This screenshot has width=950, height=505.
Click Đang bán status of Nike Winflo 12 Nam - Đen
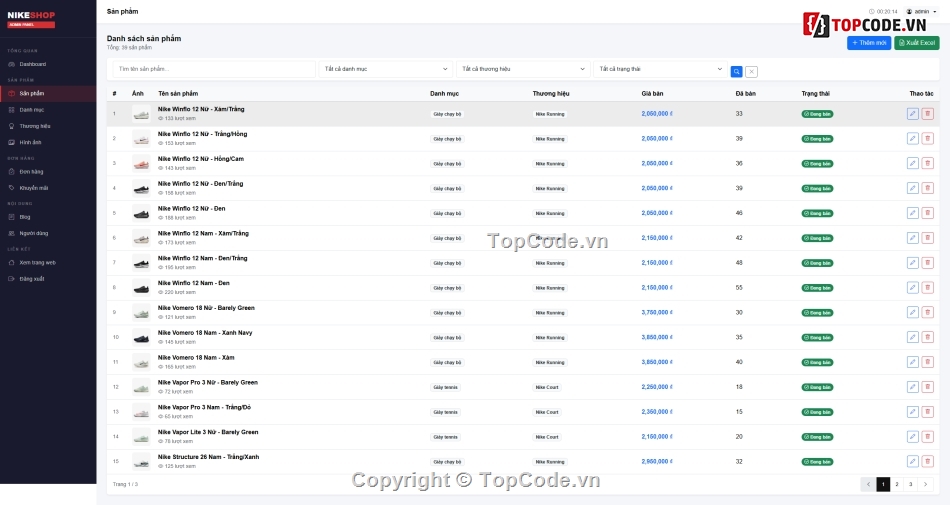(x=817, y=288)
